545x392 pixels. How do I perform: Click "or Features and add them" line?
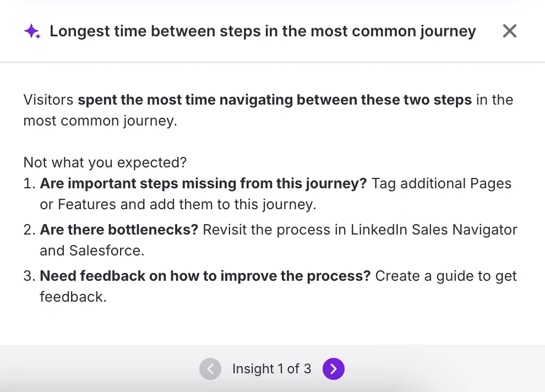tap(178, 205)
